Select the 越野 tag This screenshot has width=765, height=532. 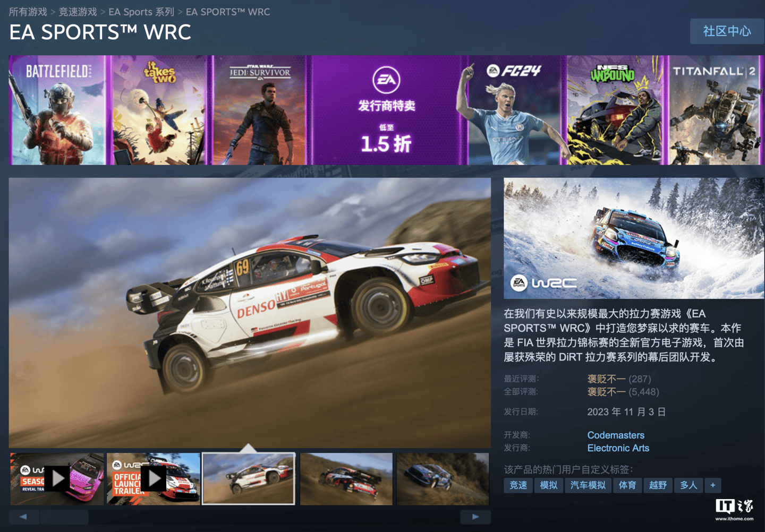pyautogui.click(x=658, y=485)
